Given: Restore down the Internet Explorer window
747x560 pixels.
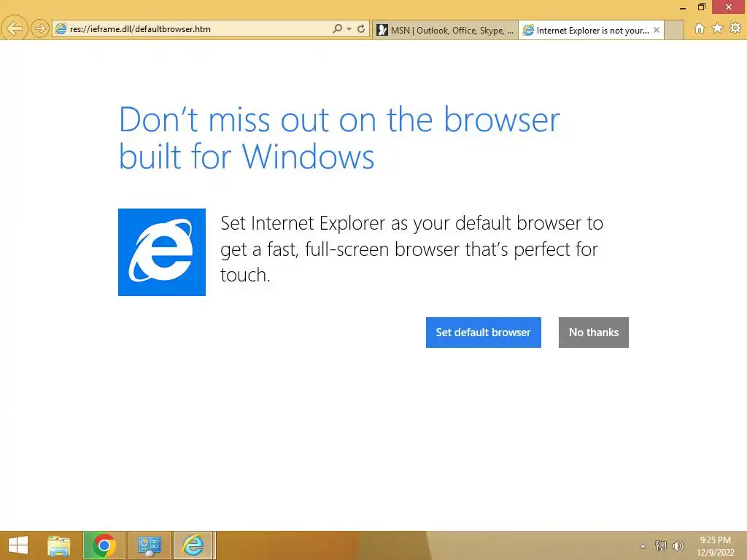Looking at the screenshot, I should (x=701, y=7).
